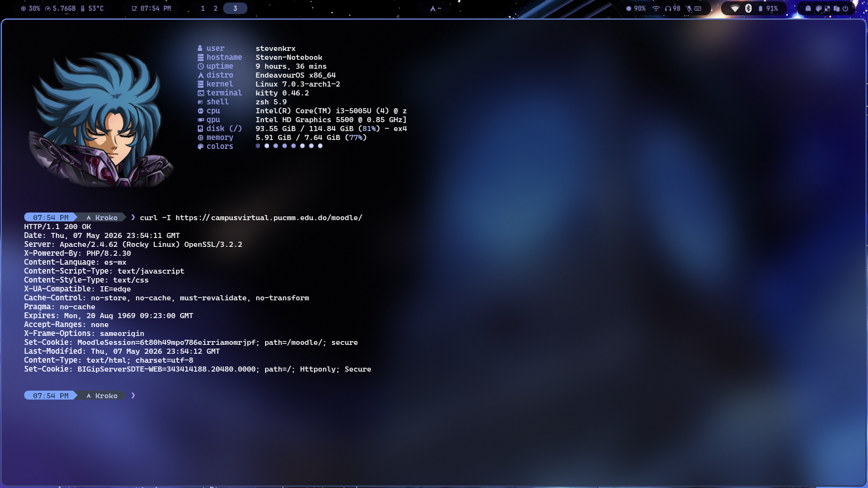Click the window title module showing ~

(x=436, y=8)
